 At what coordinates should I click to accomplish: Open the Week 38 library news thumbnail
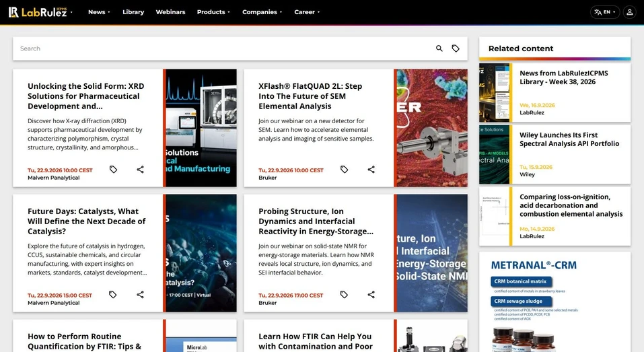point(495,92)
